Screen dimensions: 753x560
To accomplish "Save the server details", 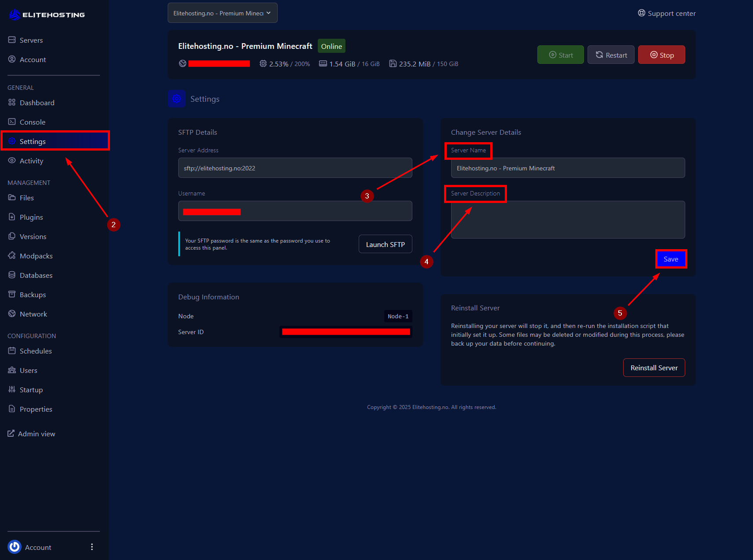I will tap(671, 259).
